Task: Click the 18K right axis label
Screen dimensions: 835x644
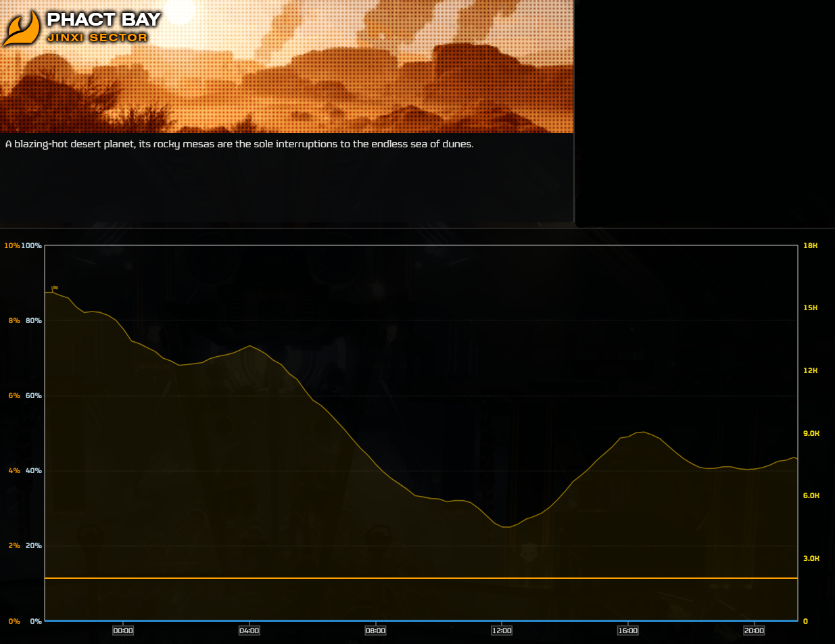Action: point(810,245)
